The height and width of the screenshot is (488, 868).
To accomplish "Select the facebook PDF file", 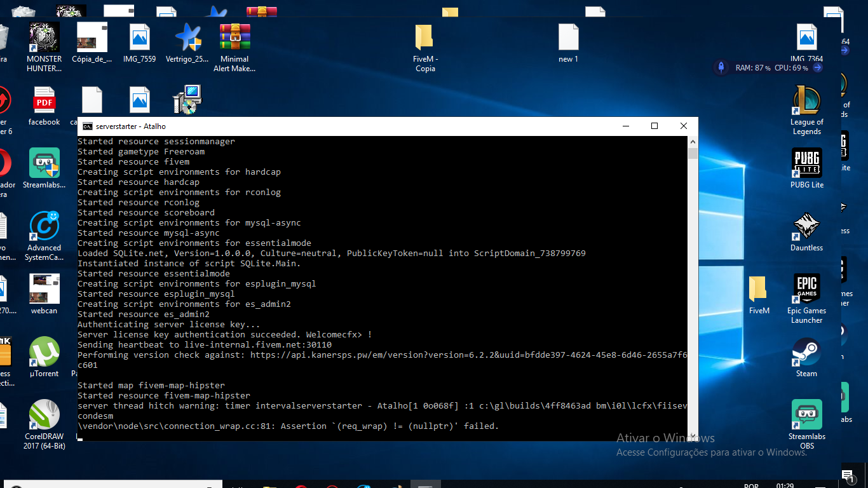I will 44,101.
